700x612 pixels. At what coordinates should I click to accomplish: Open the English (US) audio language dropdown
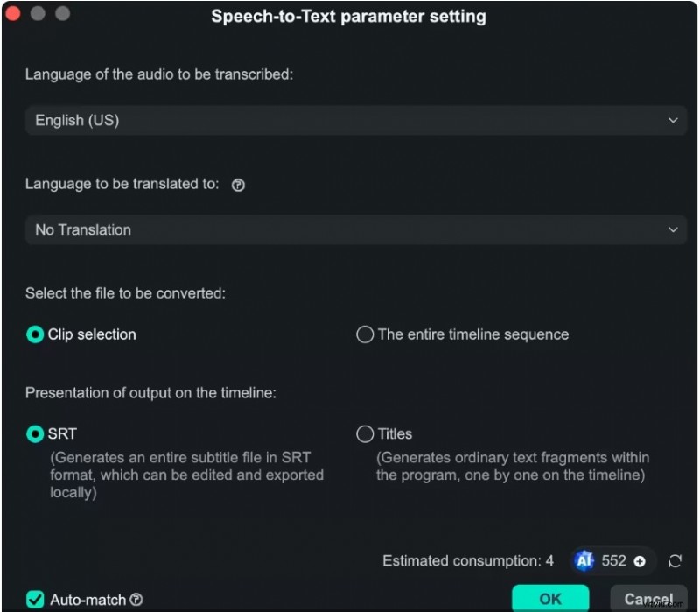[353, 120]
